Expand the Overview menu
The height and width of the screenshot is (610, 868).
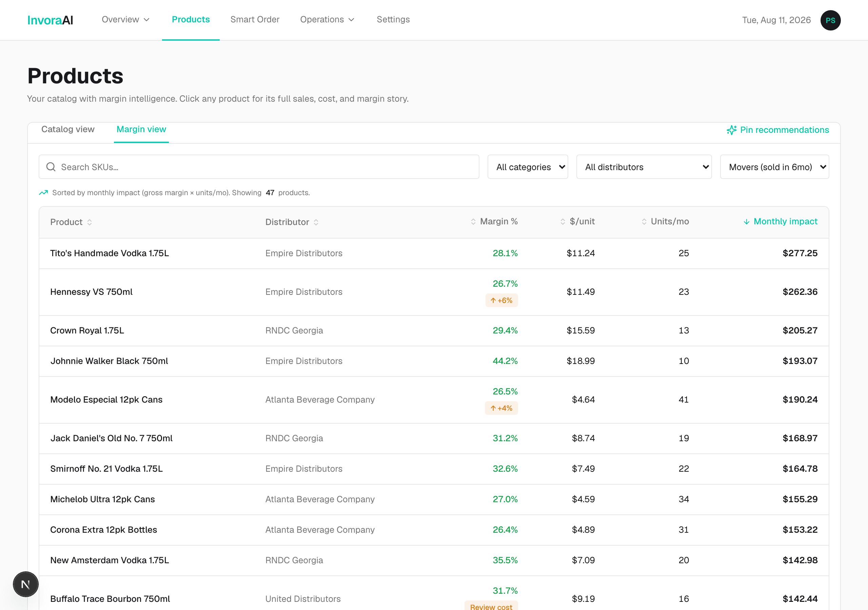pyautogui.click(x=125, y=20)
